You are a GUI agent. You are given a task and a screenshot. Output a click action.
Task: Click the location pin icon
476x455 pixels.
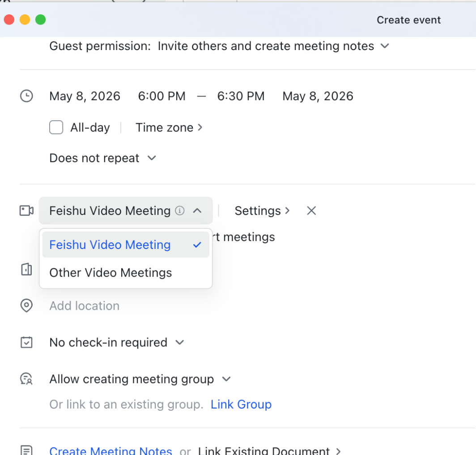point(26,305)
